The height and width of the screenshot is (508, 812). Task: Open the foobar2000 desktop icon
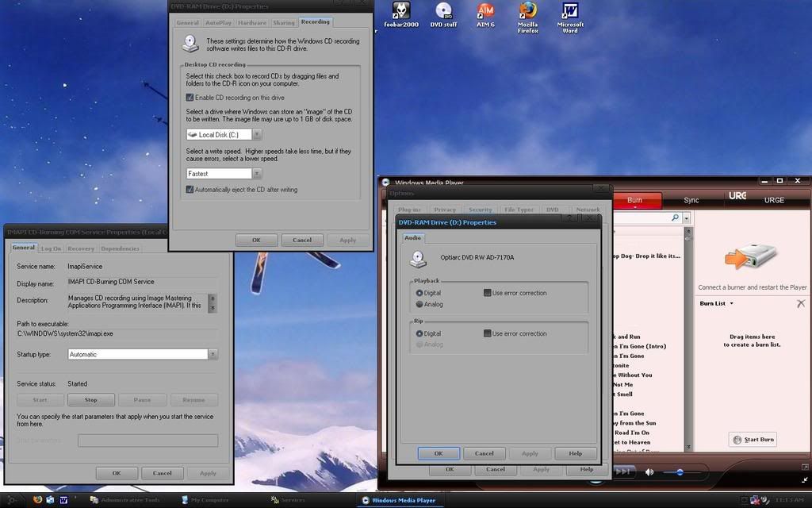(402, 11)
